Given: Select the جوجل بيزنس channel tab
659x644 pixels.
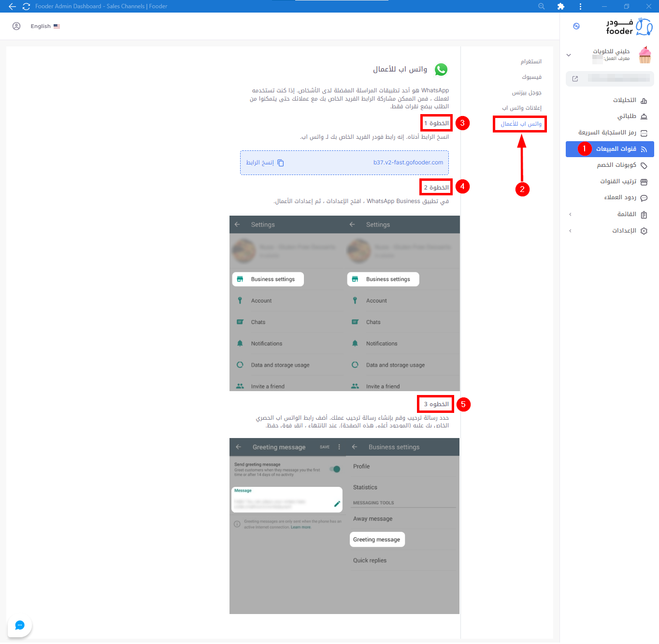Looking at the screenshot, I should pyautogui.click(x=527, y=92).
